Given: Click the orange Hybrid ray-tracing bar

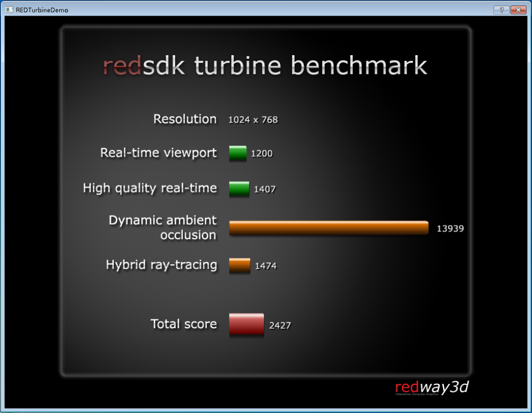Looking at the screenshot, I should [x=240, y=265].
